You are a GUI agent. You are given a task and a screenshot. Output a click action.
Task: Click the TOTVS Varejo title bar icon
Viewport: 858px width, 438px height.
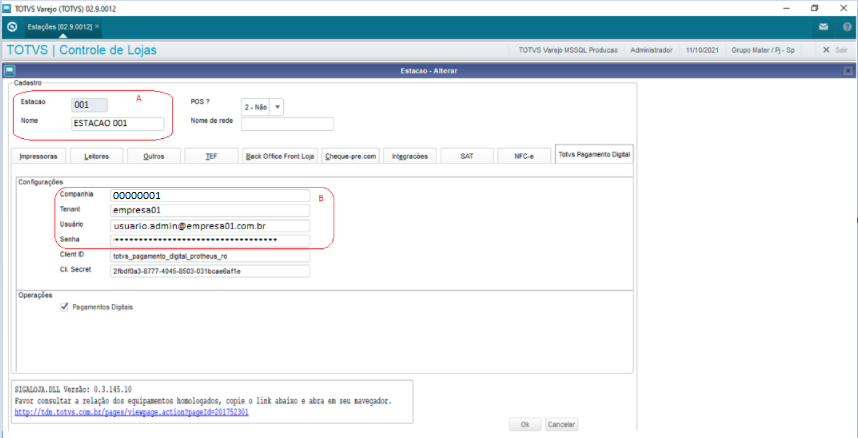pos(6,9)
